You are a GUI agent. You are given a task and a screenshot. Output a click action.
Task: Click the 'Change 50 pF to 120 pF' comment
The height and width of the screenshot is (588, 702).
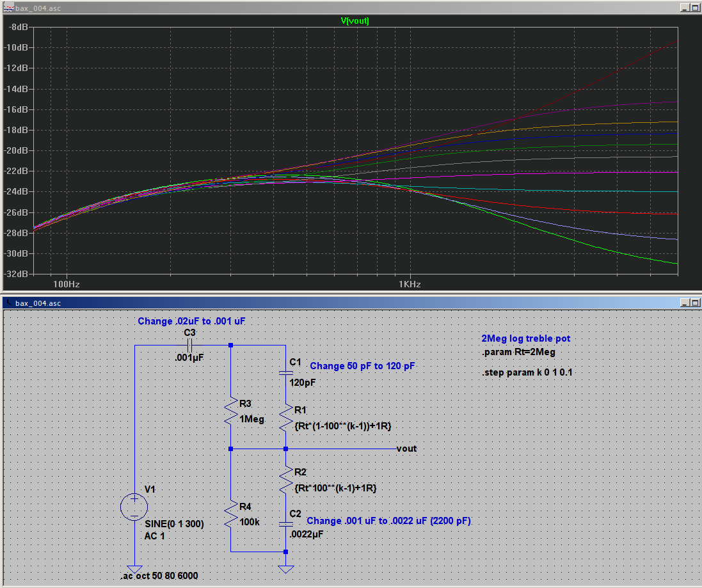click(x=363, y=366)
